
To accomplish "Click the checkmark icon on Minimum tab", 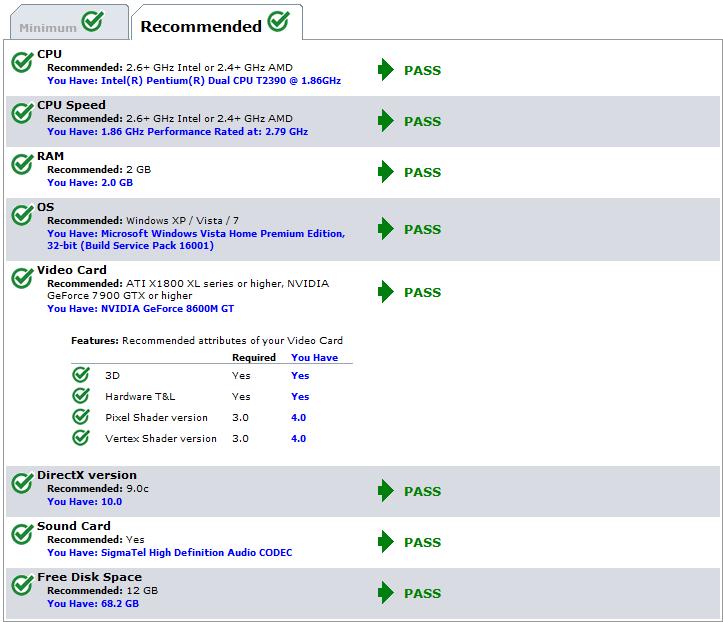I will pos(93,21).
